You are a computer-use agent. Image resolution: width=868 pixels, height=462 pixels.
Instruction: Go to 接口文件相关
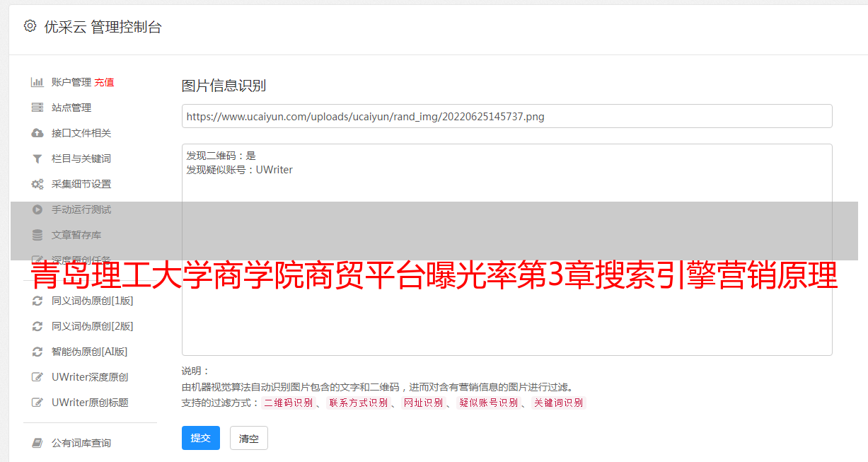click(x=81, y=133)
